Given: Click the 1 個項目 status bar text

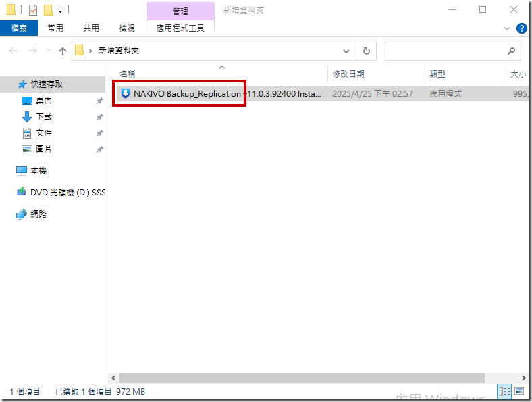Looking at the screenshot, I should pos(25,391).
